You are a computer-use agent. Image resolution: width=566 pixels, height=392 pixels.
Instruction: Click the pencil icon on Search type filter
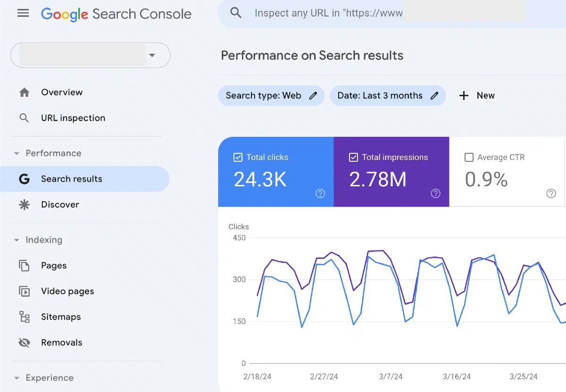click(x=313, y=96)
